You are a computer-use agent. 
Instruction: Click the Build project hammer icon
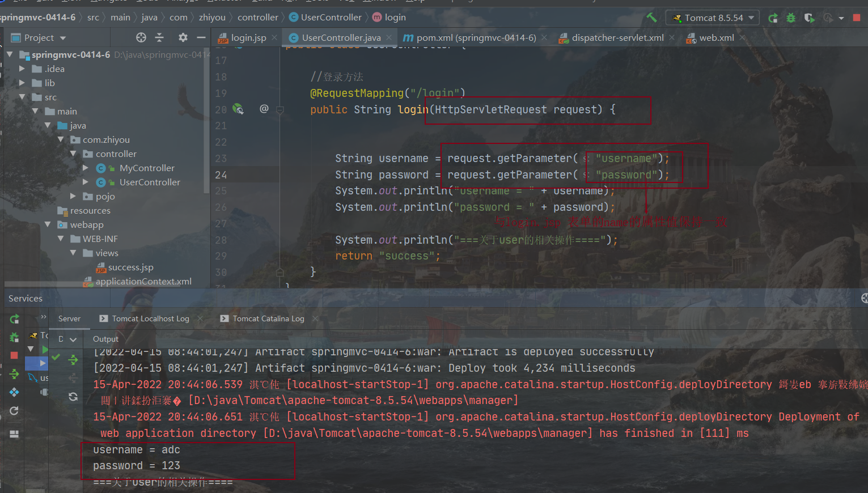pyautogui.click(x=652, y=18)
